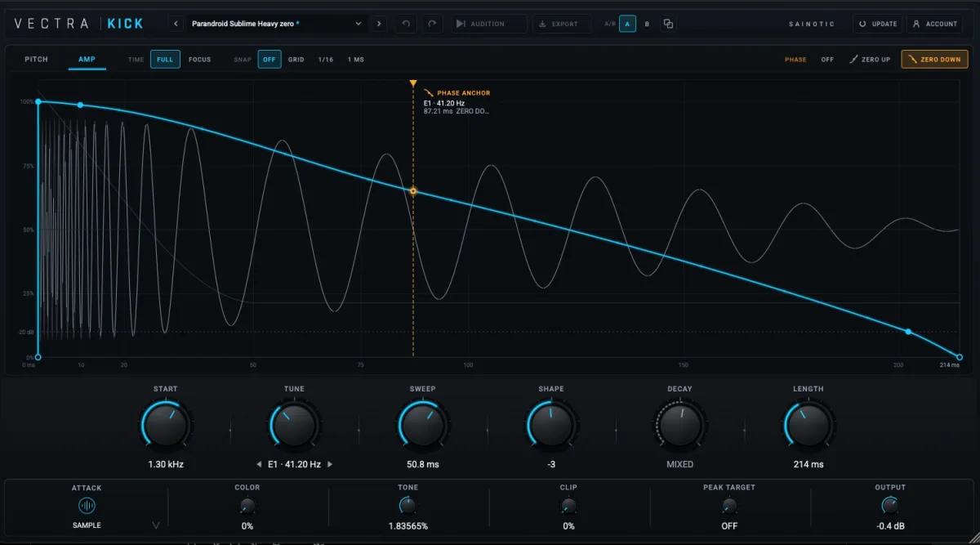Choose the 1 ms snap value
The width and height of the screenshot is (980, 545).
(x=355, y=60)
